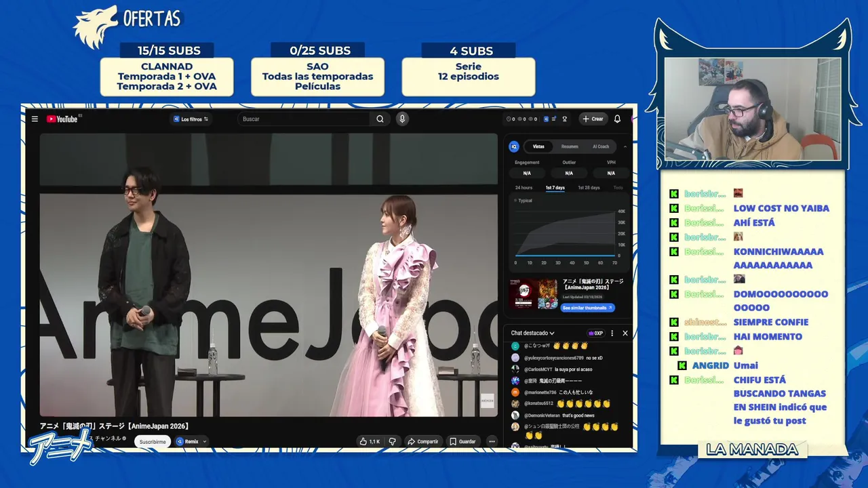The height and width of the screenshot is (488, 868).
Task: Click the Remix button
Action: click(187, 441)
